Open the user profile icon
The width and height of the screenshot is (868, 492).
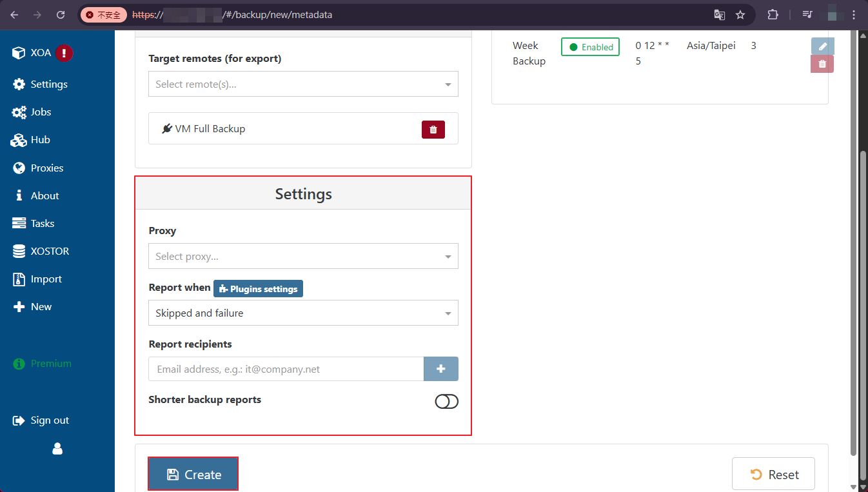pyautogui.click(x=57, y=449)
